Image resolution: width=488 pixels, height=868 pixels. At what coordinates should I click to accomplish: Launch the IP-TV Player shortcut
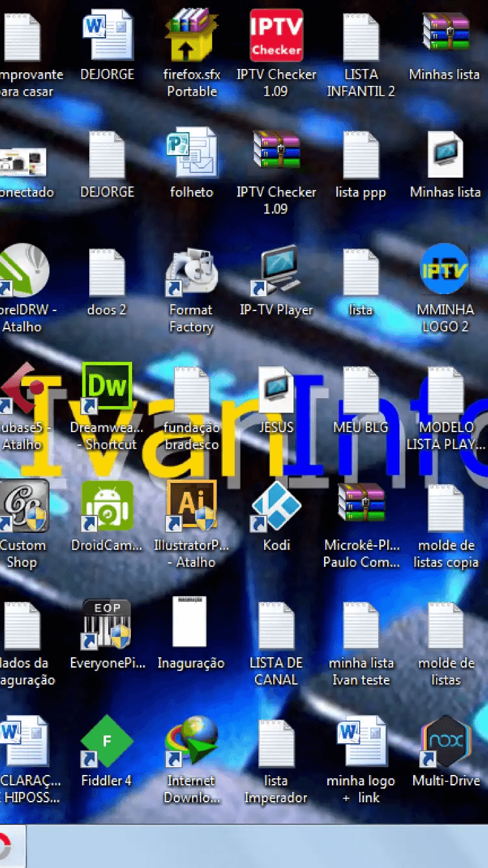click(277, 271)
